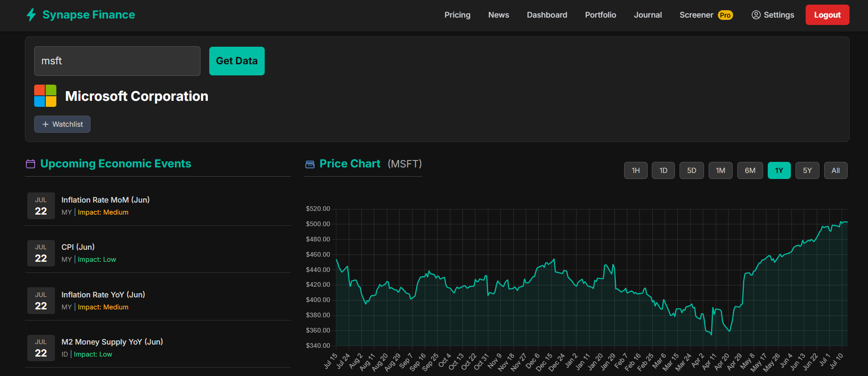Click the (MSFT) ticker label
Screen dimensions: 868x376
pos(405,164)
